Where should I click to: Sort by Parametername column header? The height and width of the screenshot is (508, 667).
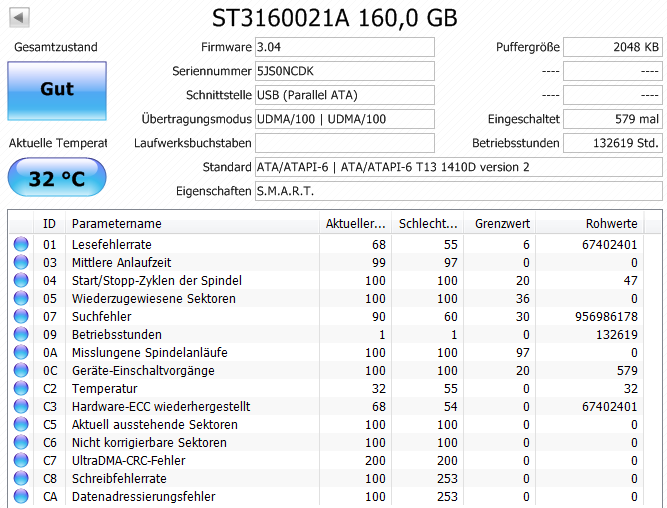pos(192,223)
